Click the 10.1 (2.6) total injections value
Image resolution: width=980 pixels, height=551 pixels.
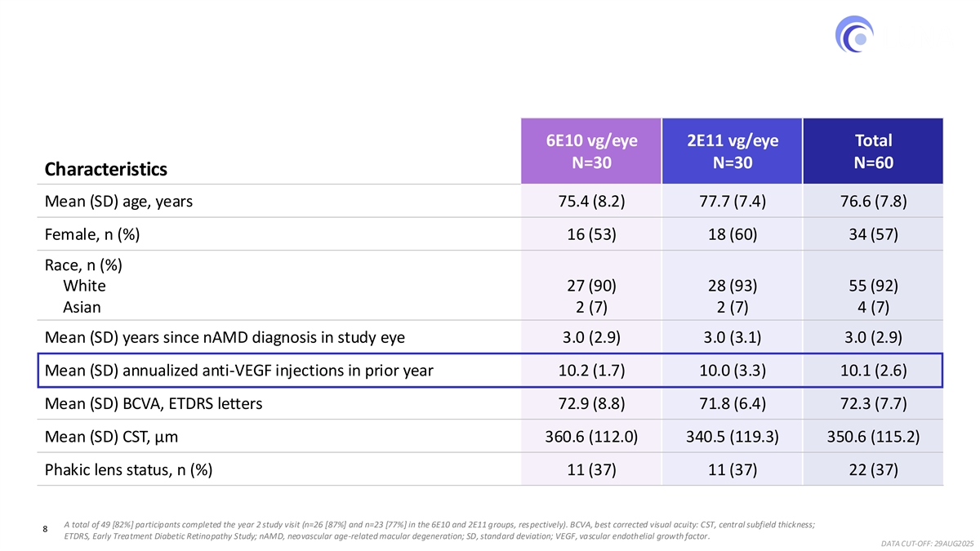pos(873,371)
